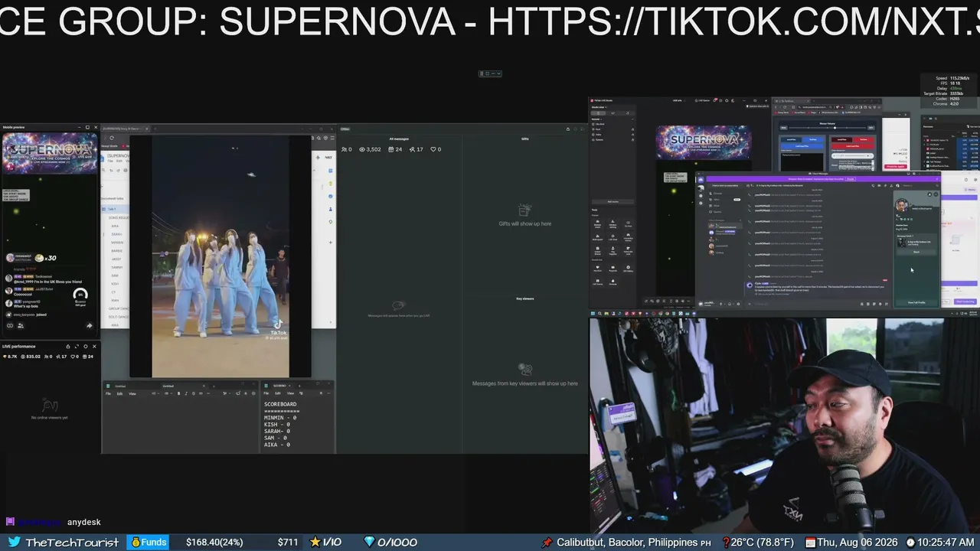Open View menu in the SCOREBOARD Notepad
The height and width of the screenshot is (551, 980).
click(x=290, y=393)
